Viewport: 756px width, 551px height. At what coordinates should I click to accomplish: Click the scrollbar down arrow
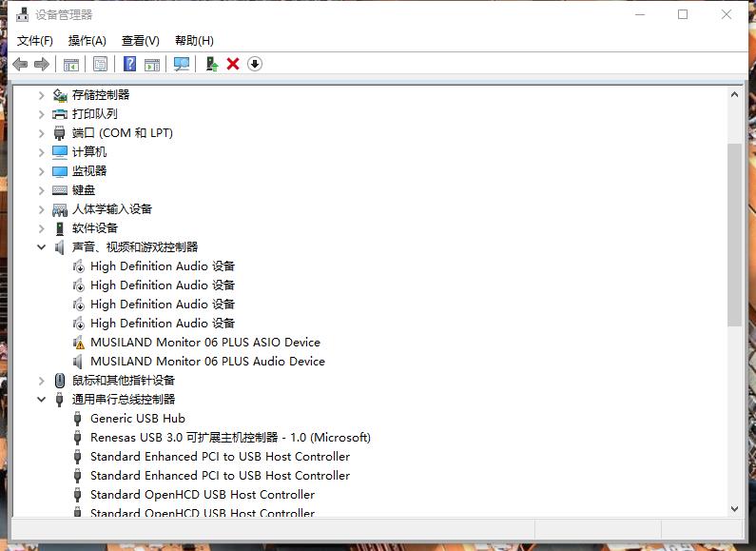(x=734, y=509)
